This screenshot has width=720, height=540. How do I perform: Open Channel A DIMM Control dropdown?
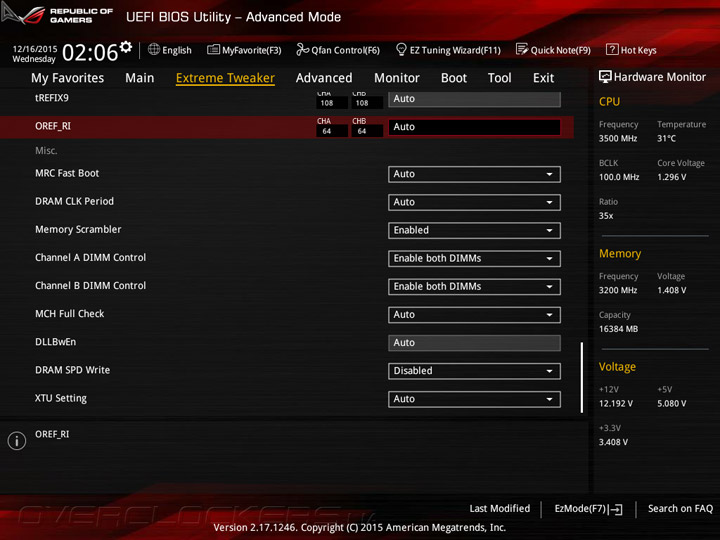coord(474,259)
